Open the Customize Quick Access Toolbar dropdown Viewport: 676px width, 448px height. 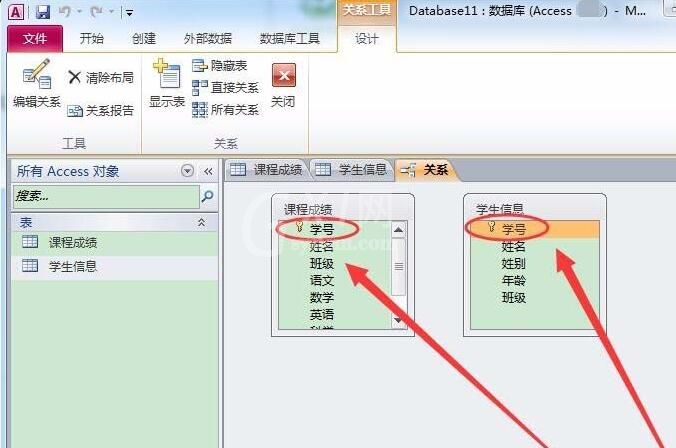tap(129, 13)
